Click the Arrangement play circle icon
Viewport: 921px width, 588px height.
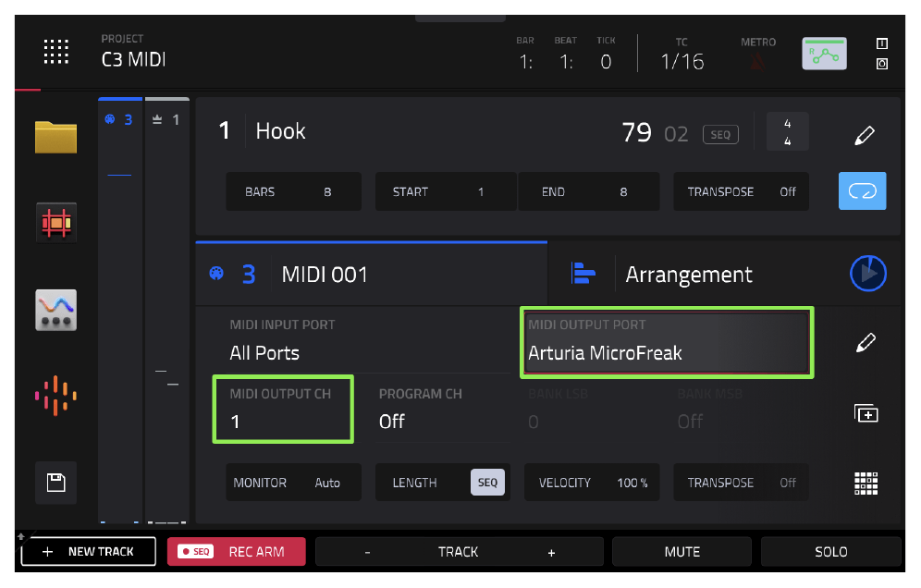tap(868, 273)
